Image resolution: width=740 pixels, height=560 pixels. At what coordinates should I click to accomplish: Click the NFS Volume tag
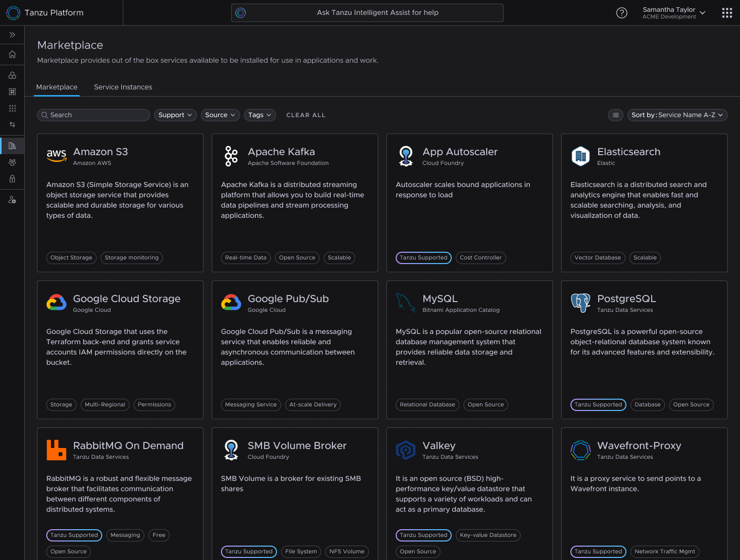(347, 552)
